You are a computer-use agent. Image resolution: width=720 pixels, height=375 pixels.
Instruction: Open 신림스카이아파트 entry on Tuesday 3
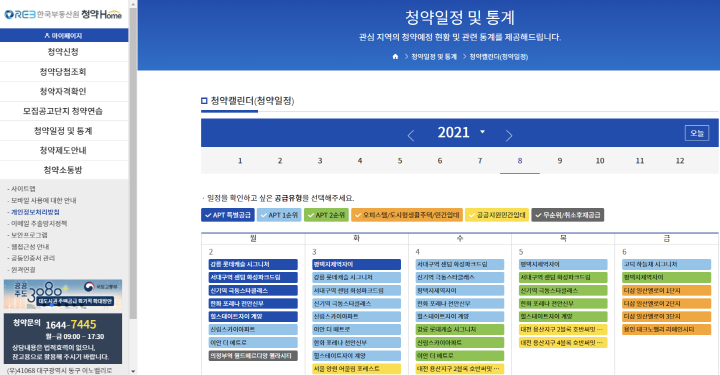(356, 317)
